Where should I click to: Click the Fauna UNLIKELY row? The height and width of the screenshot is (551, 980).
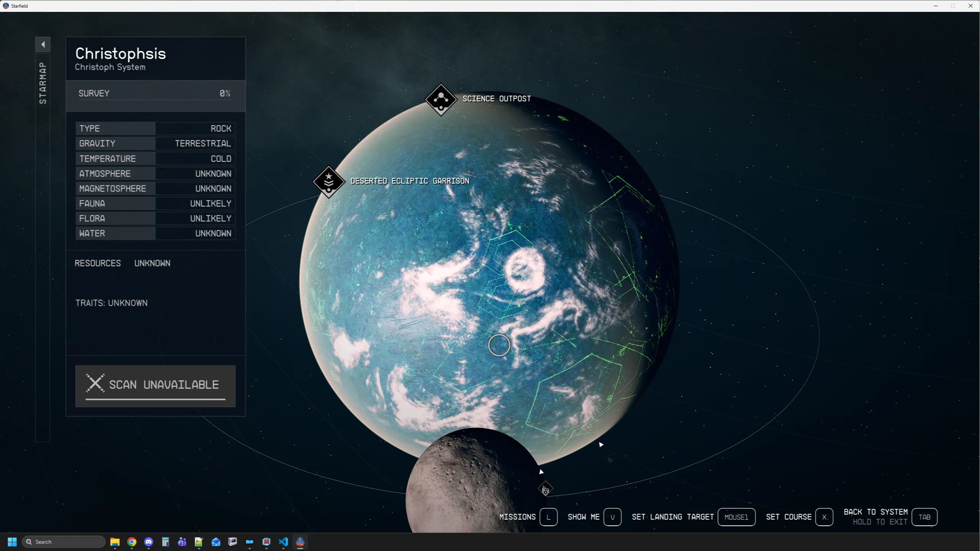coord(155,204)
